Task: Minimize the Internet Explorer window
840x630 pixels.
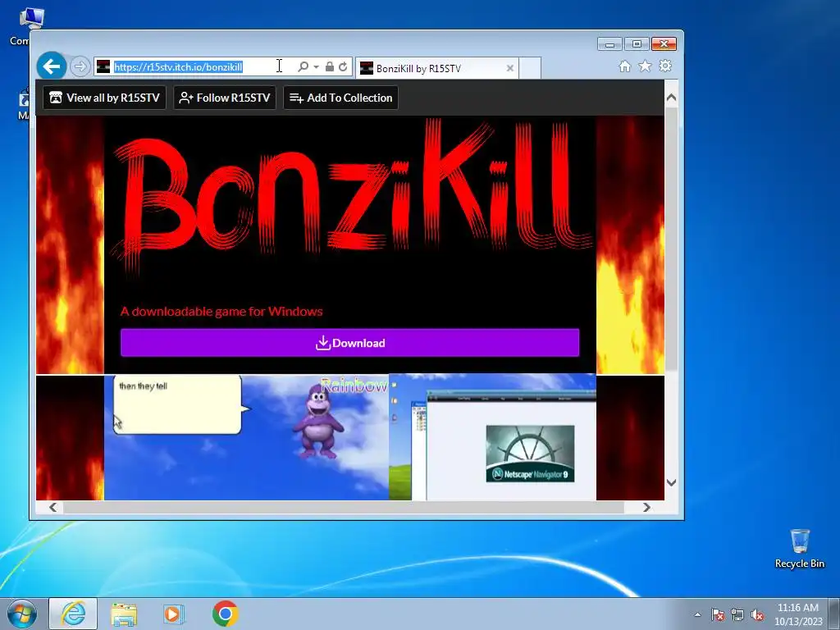Action: (609, 44)
